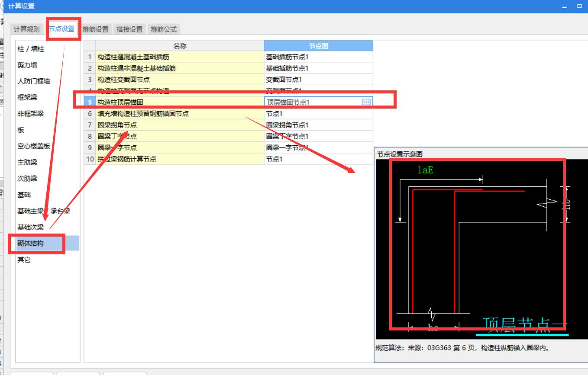
Task: Switch to the 节点设置 tab
Action: pos(61,29)
